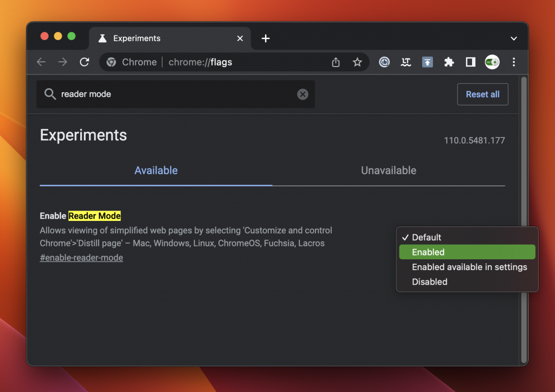Click the Reset all button
The image size is (555, 392).
[482, 94]
